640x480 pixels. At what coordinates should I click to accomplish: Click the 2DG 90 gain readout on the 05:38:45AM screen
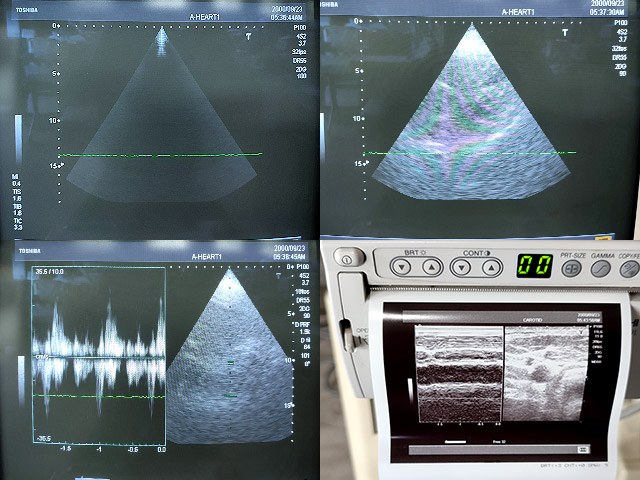click(304, 312)
